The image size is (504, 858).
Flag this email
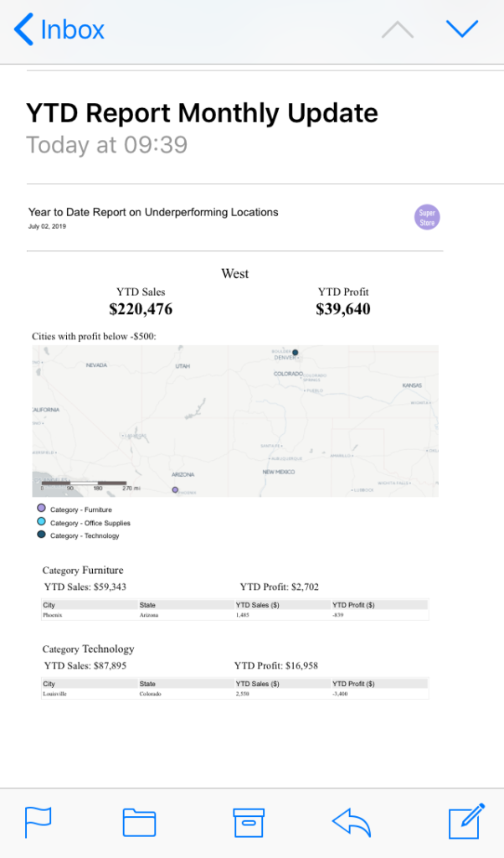pyautogui.click(x=39, y=821)
